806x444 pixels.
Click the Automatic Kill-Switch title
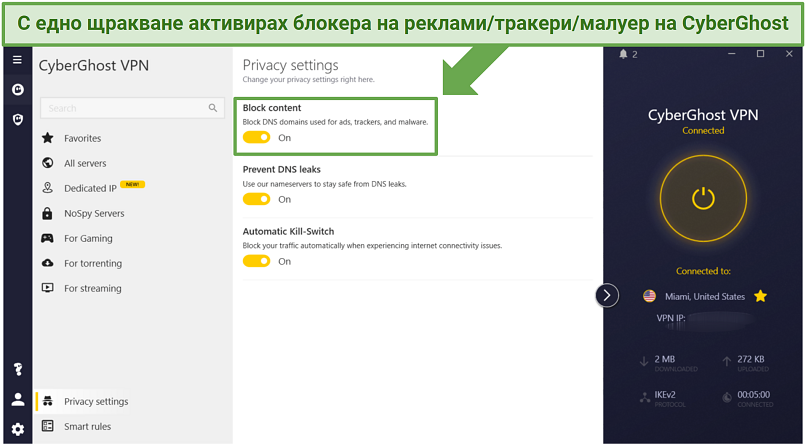[x=288, y=231]
